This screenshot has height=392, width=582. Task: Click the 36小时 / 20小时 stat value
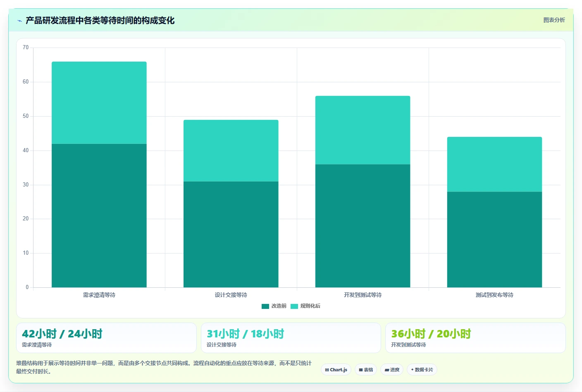tap(431, 334)
